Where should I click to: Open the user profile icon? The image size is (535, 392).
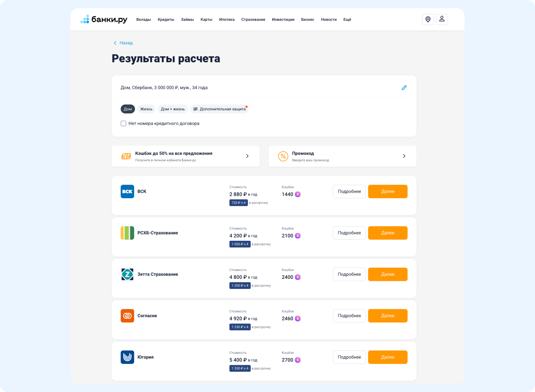pyautogui.click(x=442, y=19)
